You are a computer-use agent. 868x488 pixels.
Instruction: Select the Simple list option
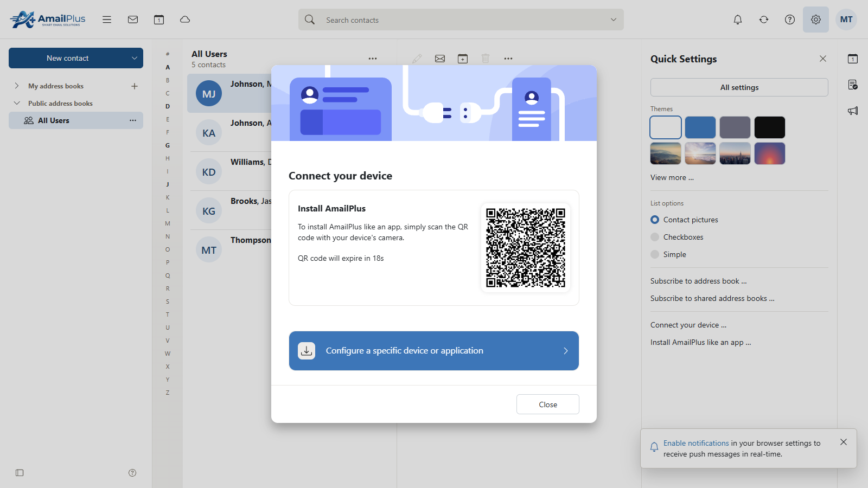tap(668, 254)
